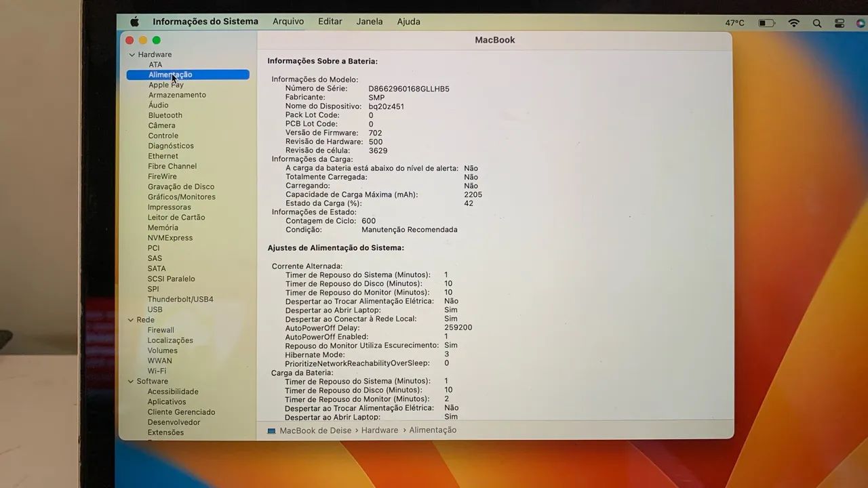The width and height of the screenshot is (868, 488).
Task: Select Aplicativos under Software
Action: [x=167, y=402]
